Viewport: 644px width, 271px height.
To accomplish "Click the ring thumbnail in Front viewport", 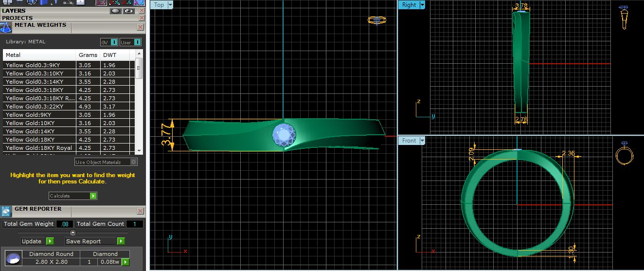I will pos(624,154).
